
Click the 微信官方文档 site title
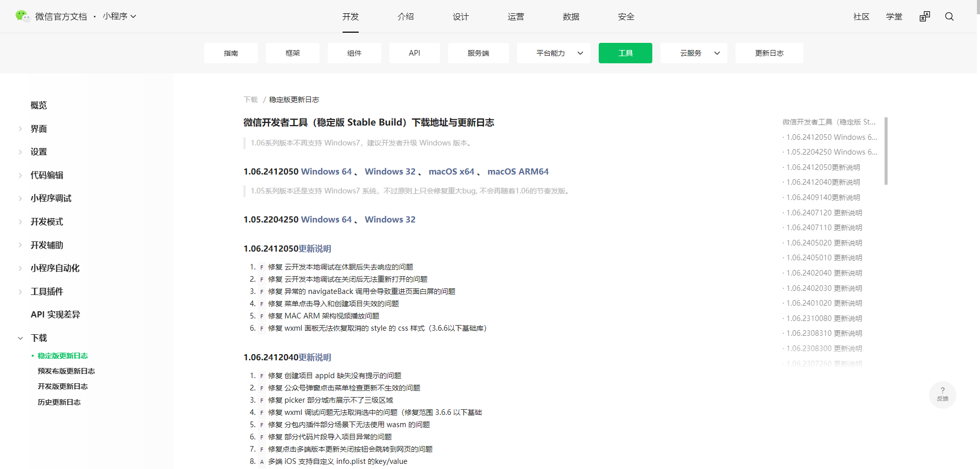[x=61, y=16]
